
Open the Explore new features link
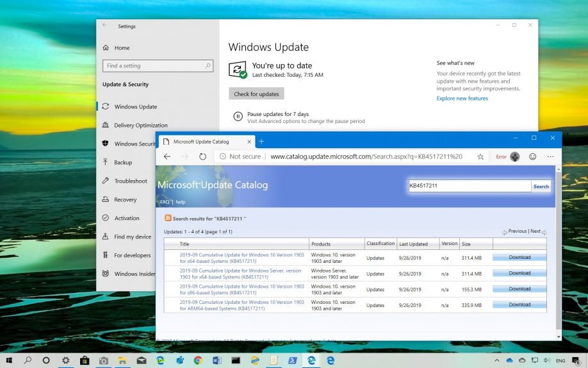pos(462,99)
